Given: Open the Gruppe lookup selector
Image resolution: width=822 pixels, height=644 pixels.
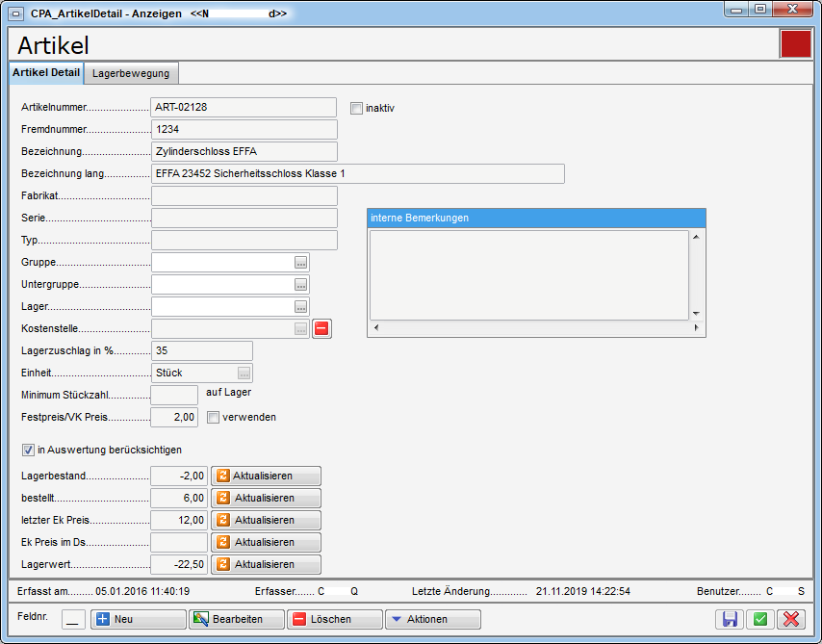Looking at the screenshot, I should [301, 263].
